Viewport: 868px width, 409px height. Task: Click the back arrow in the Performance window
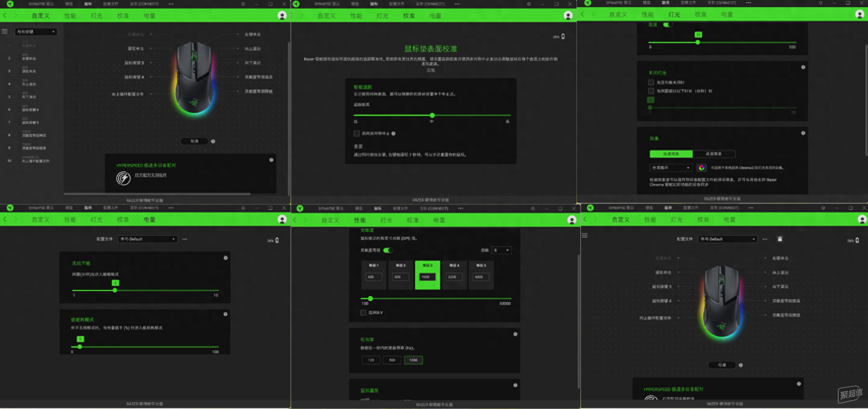click(294, 220)
